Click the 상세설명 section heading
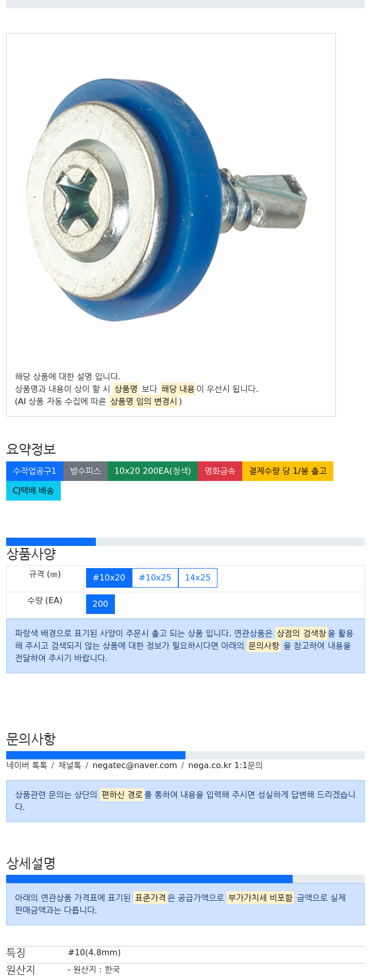The width and height of the screenshot is (371, 980). point(31,863)
